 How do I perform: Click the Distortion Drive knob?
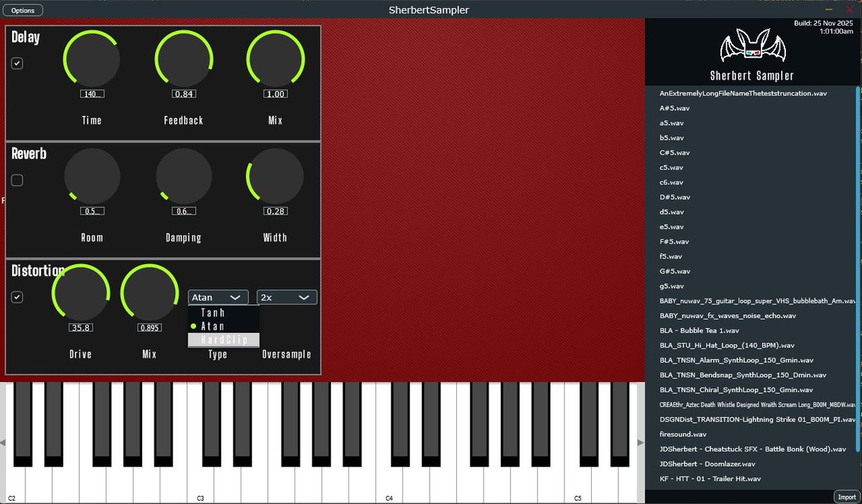pyautogui.click(x=80, y=293)
